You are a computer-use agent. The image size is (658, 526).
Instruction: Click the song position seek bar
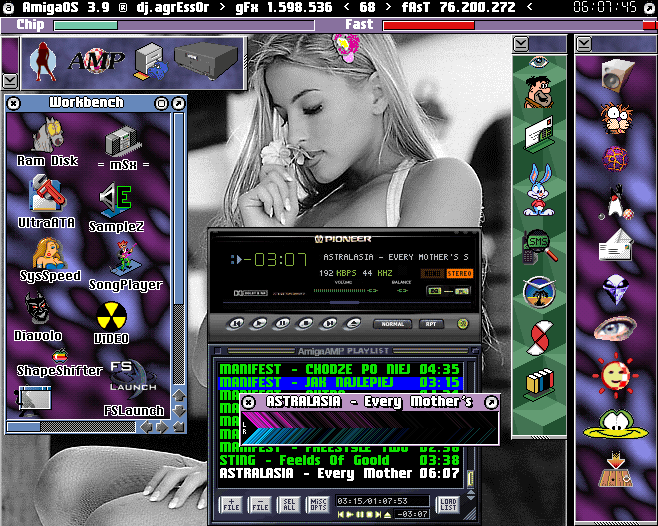(344, 303)
